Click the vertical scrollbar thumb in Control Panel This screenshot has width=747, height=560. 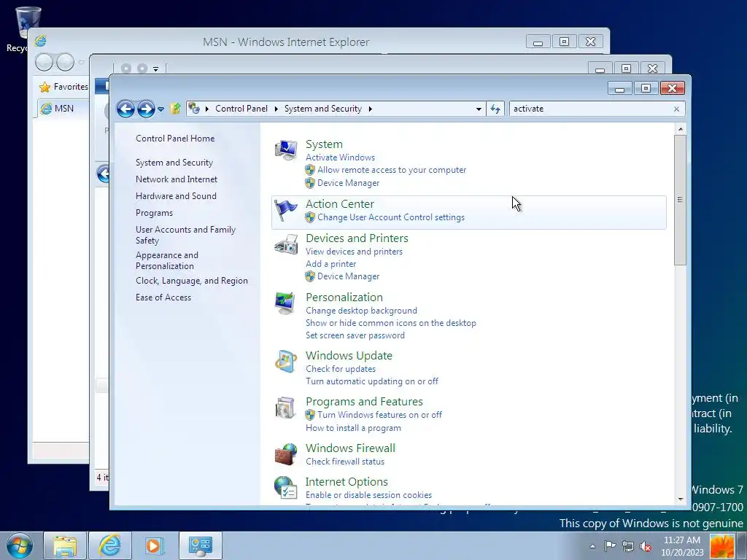point(681,200)
